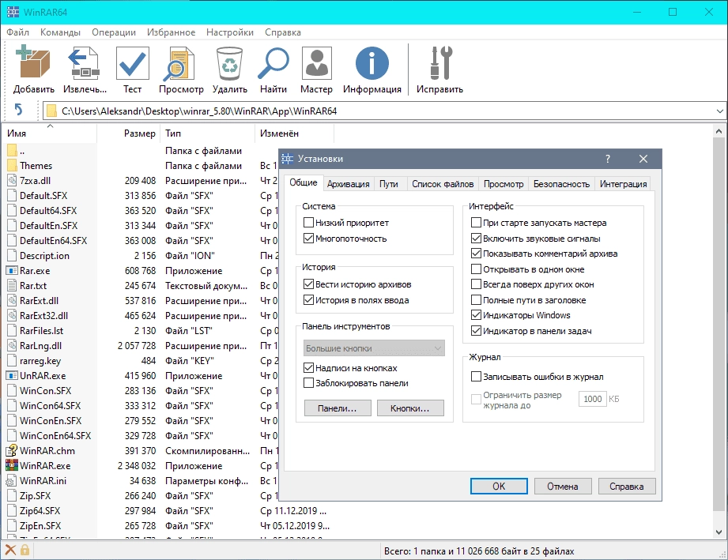Open the Справка menu
Image resolution: width=728 pixels, height=560 pixels.
point(283,32)
